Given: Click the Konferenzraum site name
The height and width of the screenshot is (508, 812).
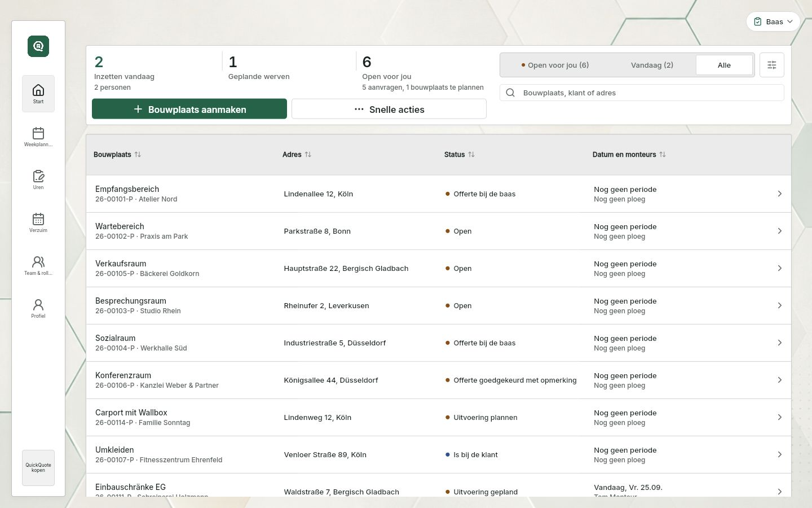Looking at the screenshot, I should coord(123,375).
